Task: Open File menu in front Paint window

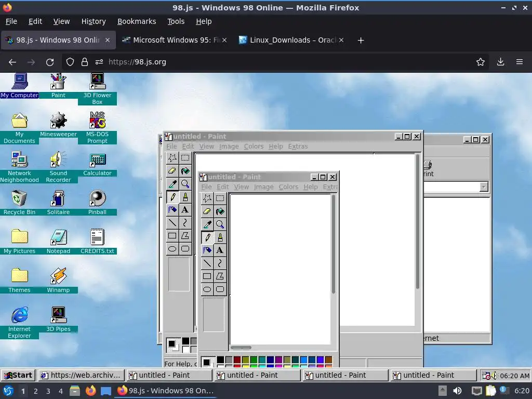Action: click(206, 187)
